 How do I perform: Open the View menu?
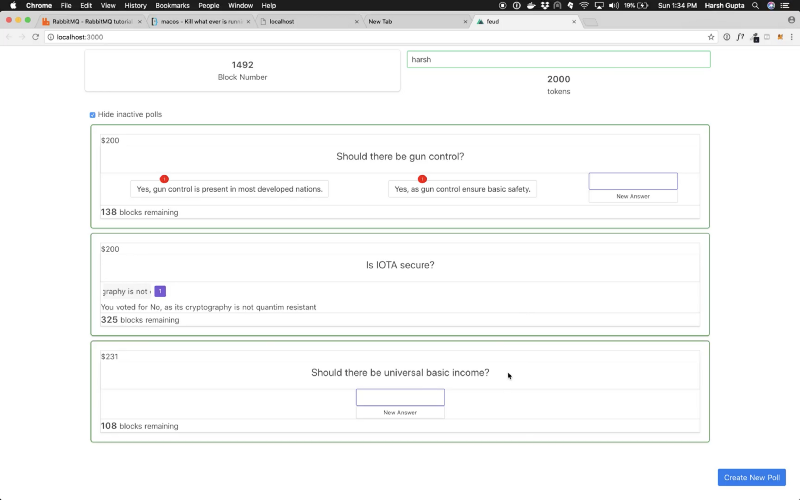point(108,6)
